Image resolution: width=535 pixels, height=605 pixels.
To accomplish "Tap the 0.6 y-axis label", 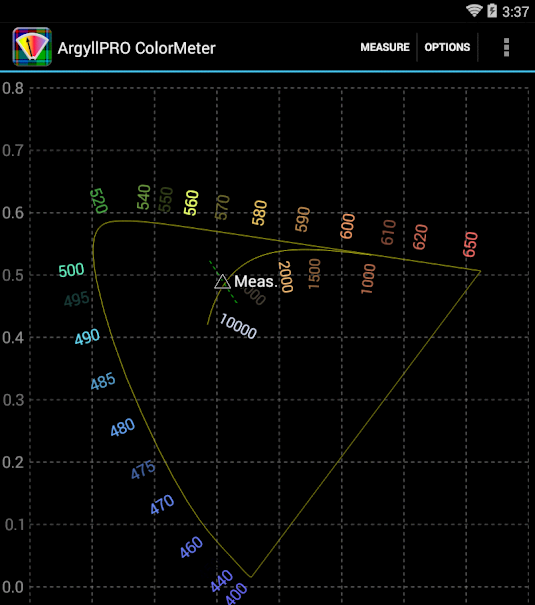I will 13,213.
